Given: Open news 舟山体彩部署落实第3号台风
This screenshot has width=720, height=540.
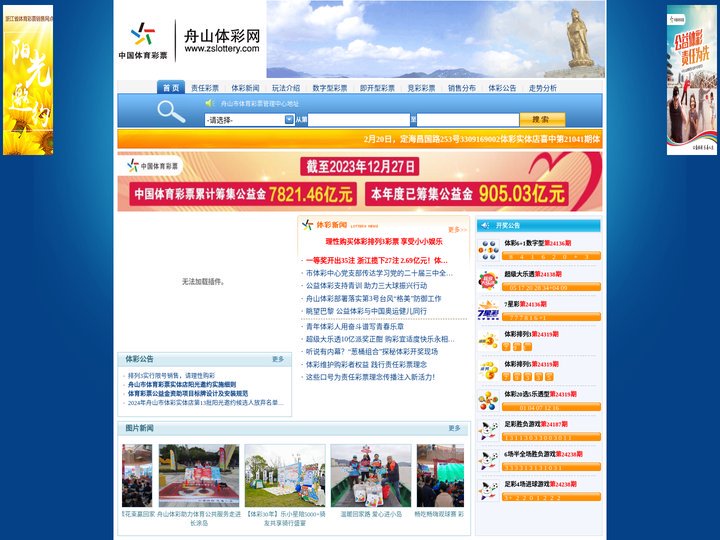Looking at the screenshot, I should click(373, 298).
